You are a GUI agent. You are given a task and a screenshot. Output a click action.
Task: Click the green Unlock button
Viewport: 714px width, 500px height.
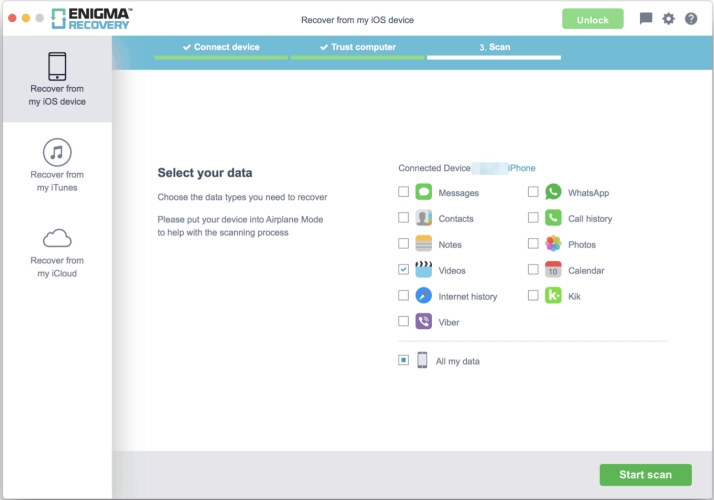(592, 19)
